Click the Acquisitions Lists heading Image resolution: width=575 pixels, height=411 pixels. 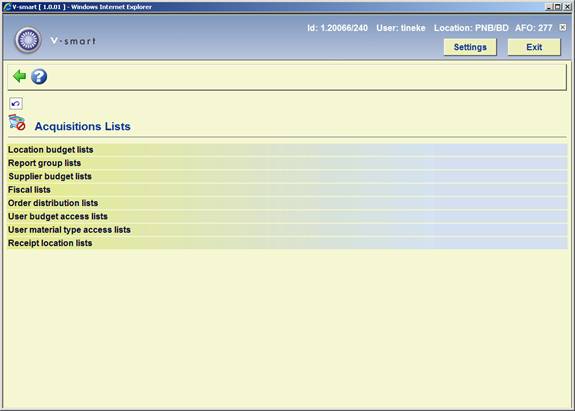click(x=83, y=126)
